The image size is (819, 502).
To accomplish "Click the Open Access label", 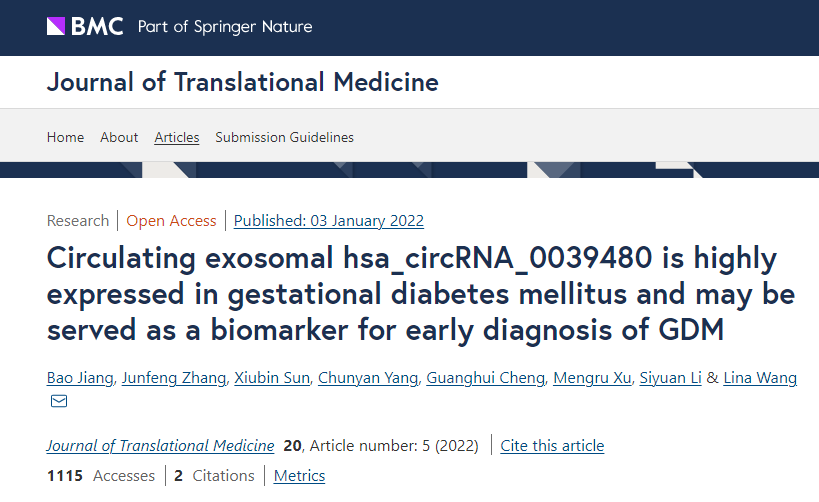I will (x=171, y=221).
